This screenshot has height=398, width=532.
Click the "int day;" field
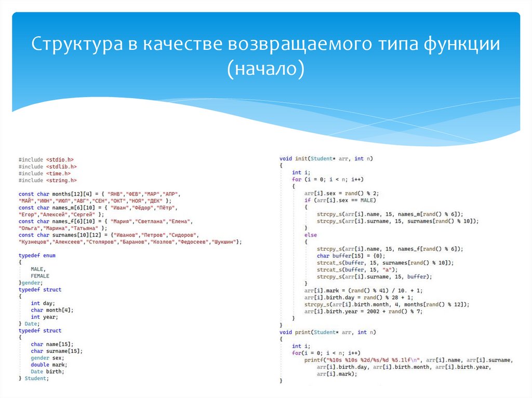coord(43,304)
